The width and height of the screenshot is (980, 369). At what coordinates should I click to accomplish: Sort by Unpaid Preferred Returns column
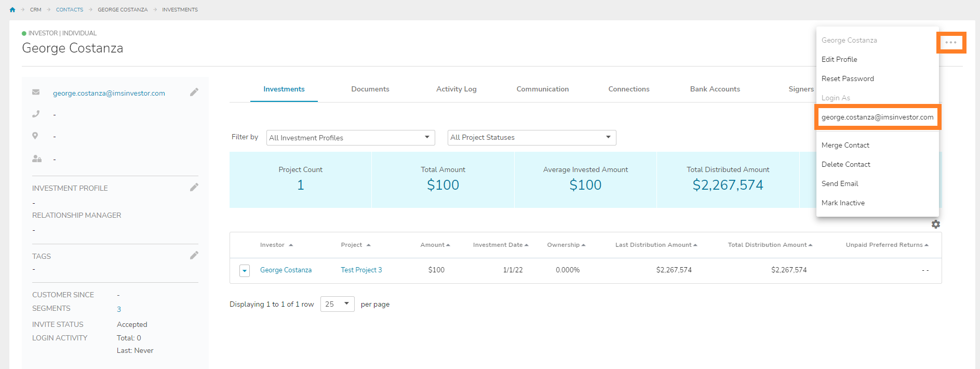pos(887,245)
